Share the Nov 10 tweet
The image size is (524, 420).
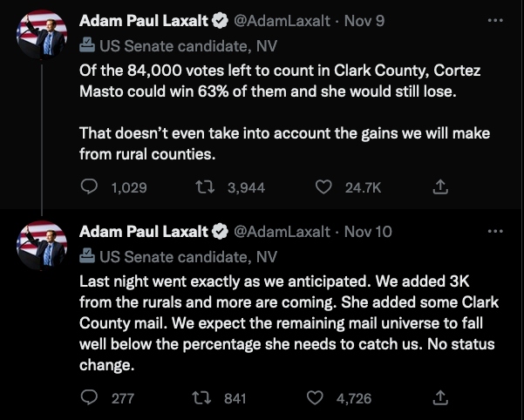(x=441, y=398)
